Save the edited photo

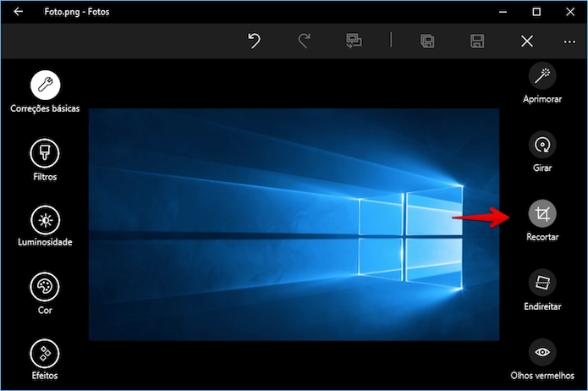477,41
